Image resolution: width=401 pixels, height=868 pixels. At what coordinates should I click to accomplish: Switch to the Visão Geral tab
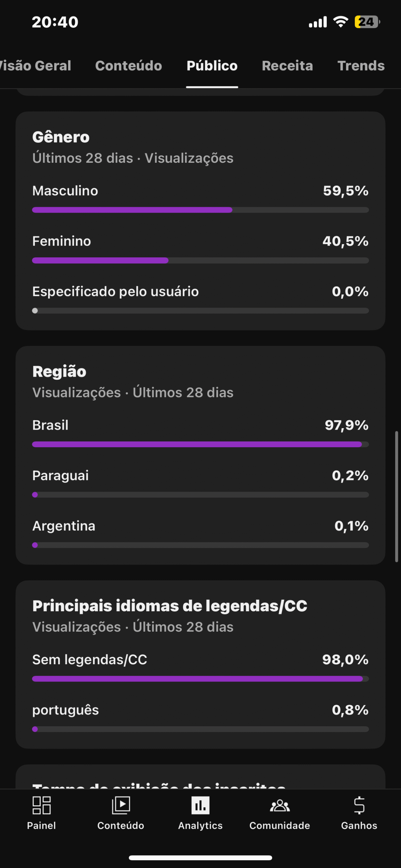point(35,66)
